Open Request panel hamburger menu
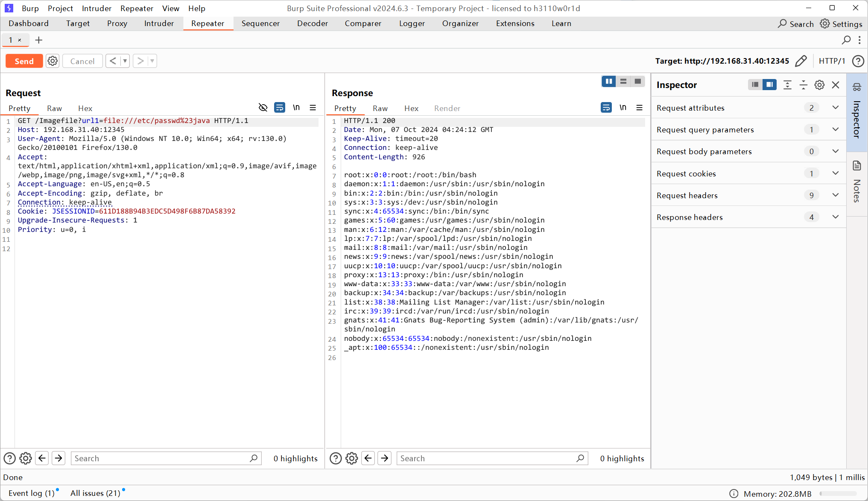This screenshot has height=501, width=868. click(x=313, y=108)
